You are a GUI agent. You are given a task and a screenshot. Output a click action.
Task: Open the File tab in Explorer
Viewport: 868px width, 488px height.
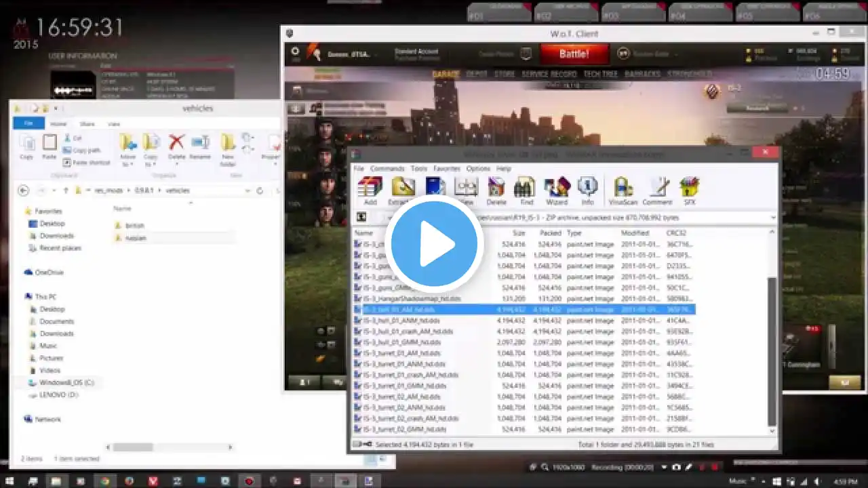click(28, 123)
